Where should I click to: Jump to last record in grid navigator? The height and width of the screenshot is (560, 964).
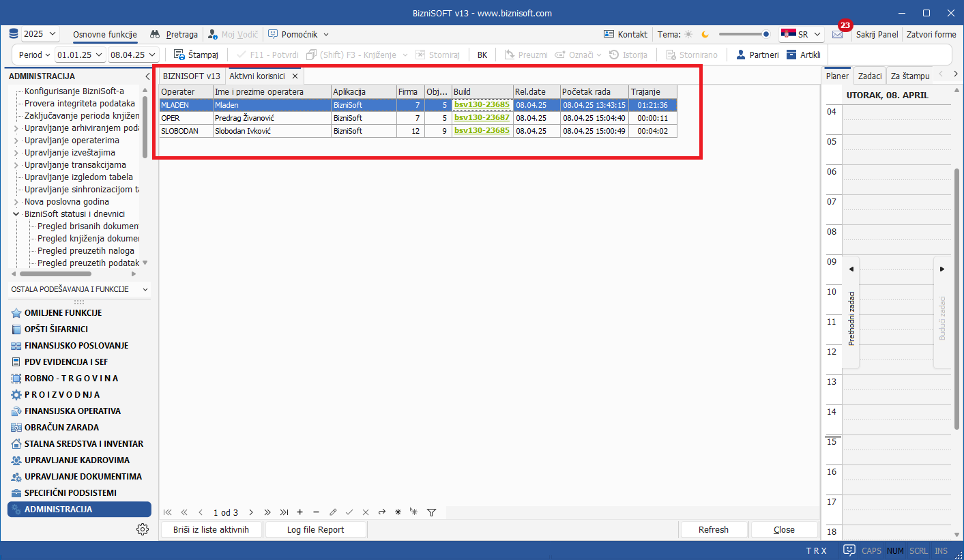(284, 512)
